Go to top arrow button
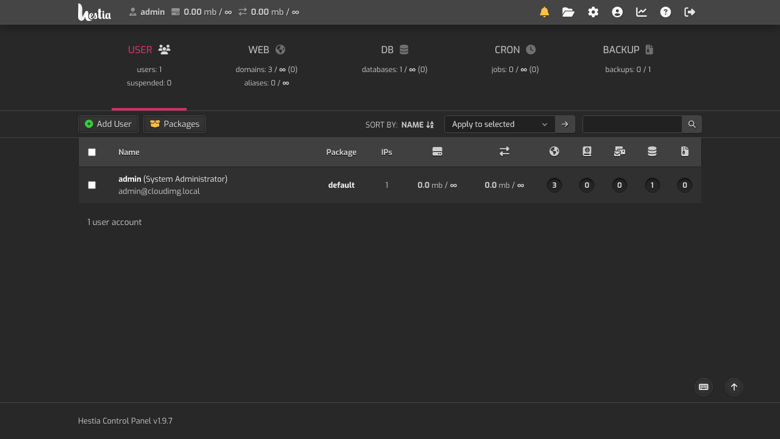Image resolution: width=780 pixels, height=439 pixels. point(734,387)
